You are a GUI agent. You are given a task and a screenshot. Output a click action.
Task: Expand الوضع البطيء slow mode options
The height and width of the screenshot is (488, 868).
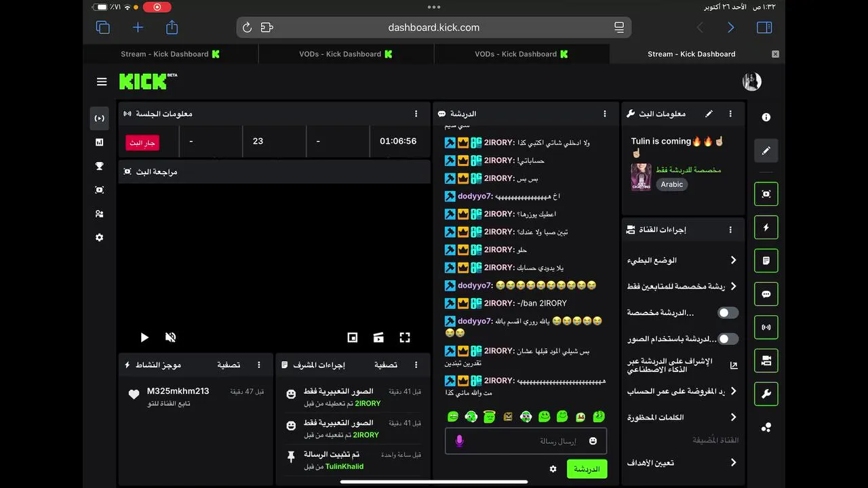pos(683,260)
